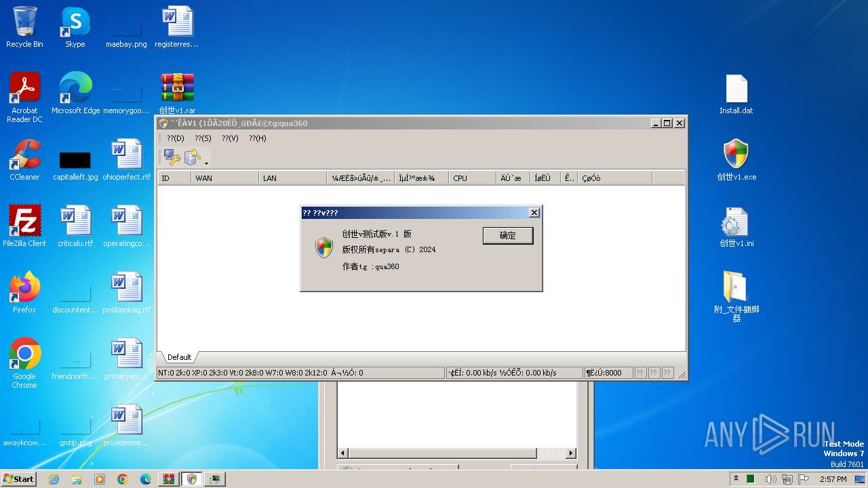Screen dimensions: 868x488
Task: Select 创世v1.exe shield icon on desktop
Action: pos(736,161)
